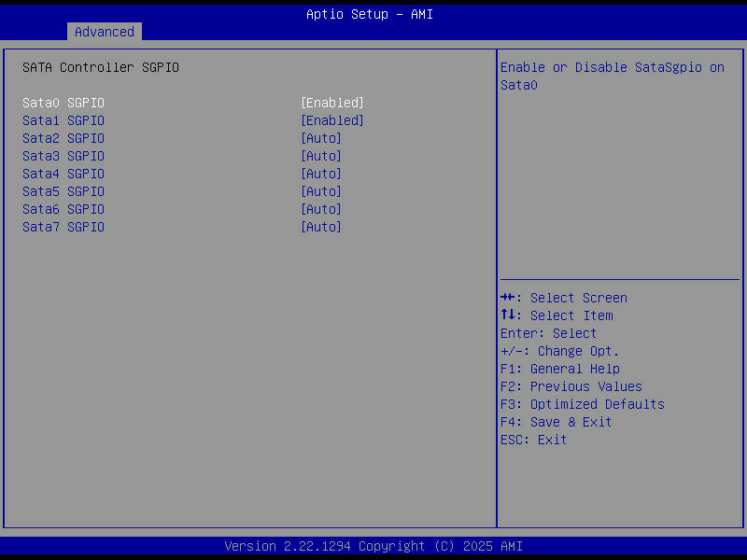
Task: Switch to the Advanced tab
Action: (104, 32)
